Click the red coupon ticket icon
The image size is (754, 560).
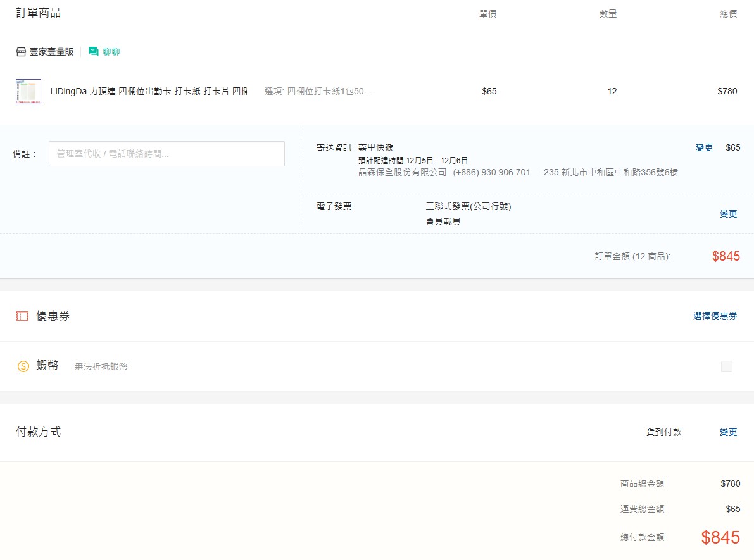(23, 316)
